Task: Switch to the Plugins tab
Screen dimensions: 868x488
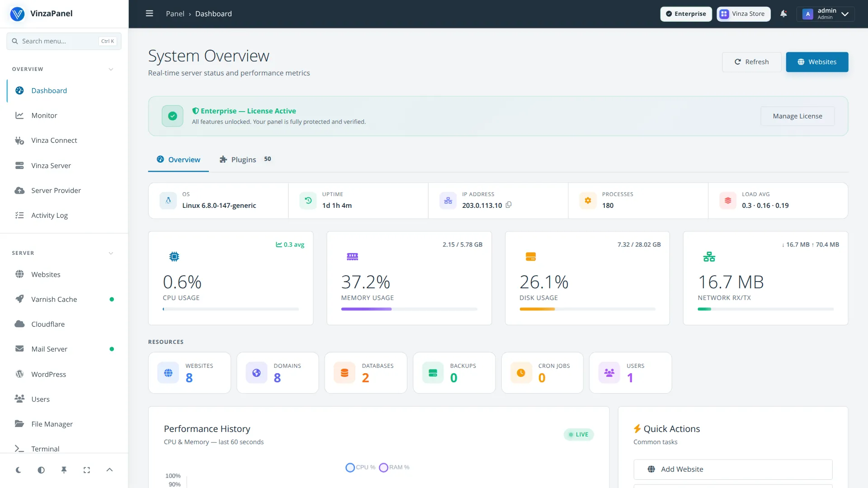Action: (245, 160)
